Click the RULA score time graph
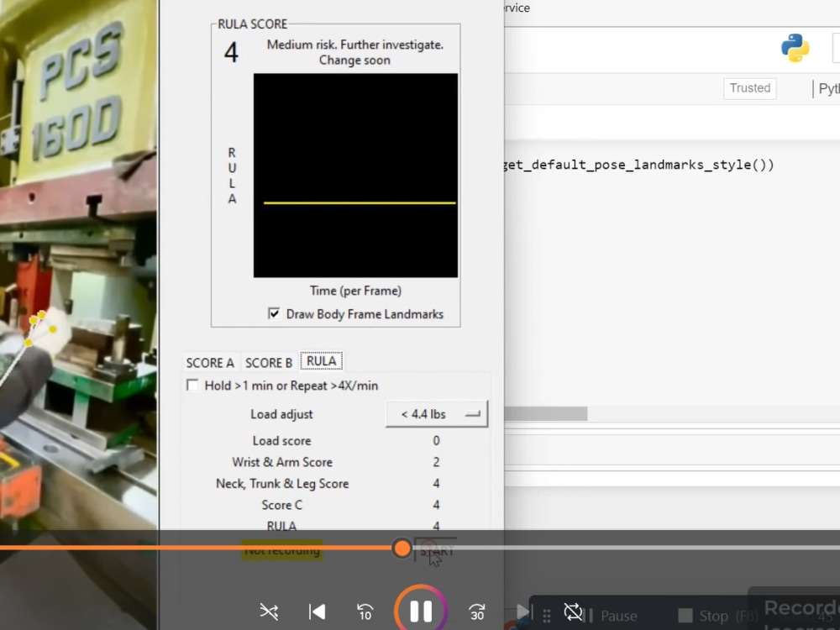Screen dimensions: 840x630 [x=355, y=176]
